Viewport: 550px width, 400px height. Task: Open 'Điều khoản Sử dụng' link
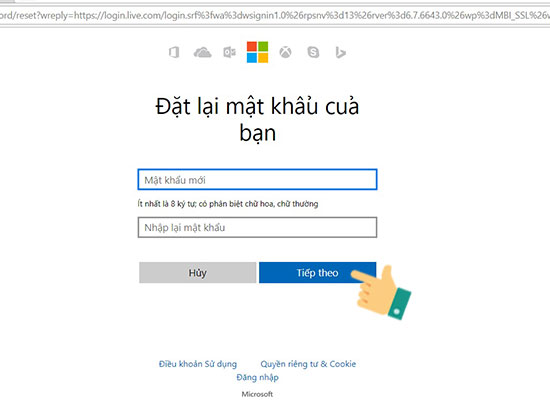coord(198,364)
